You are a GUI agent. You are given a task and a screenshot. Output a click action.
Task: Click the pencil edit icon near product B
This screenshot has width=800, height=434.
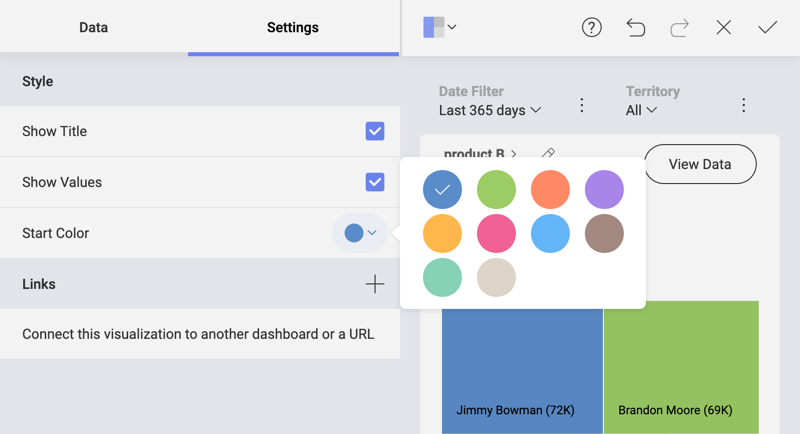[x=548, y=153]
